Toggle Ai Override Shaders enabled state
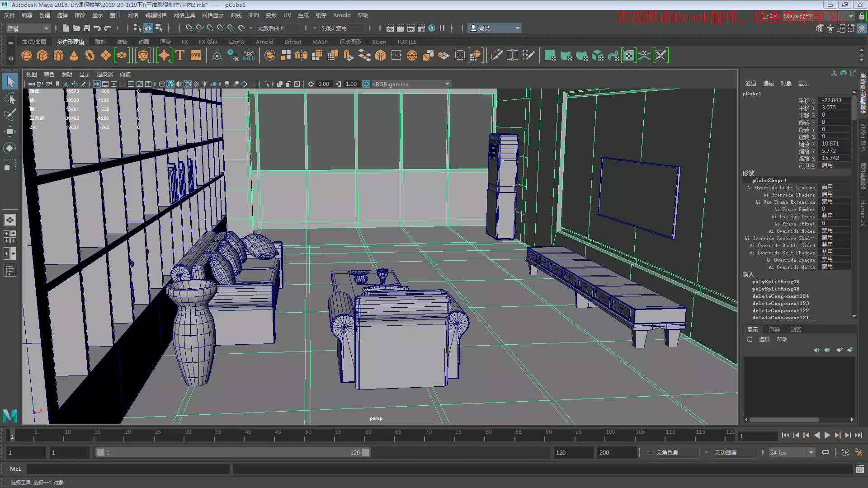 pos(827,195)
